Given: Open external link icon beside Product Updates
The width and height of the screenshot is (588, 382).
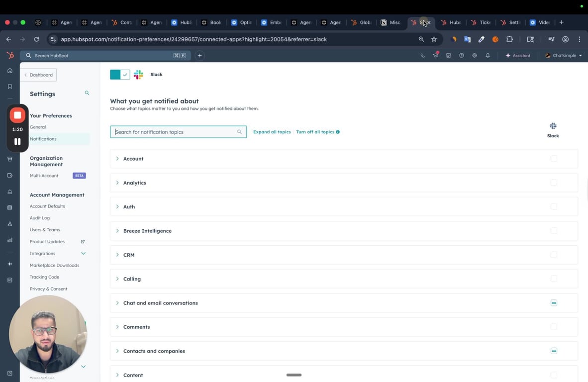Looking at the screenshot, I should (83, 242).
